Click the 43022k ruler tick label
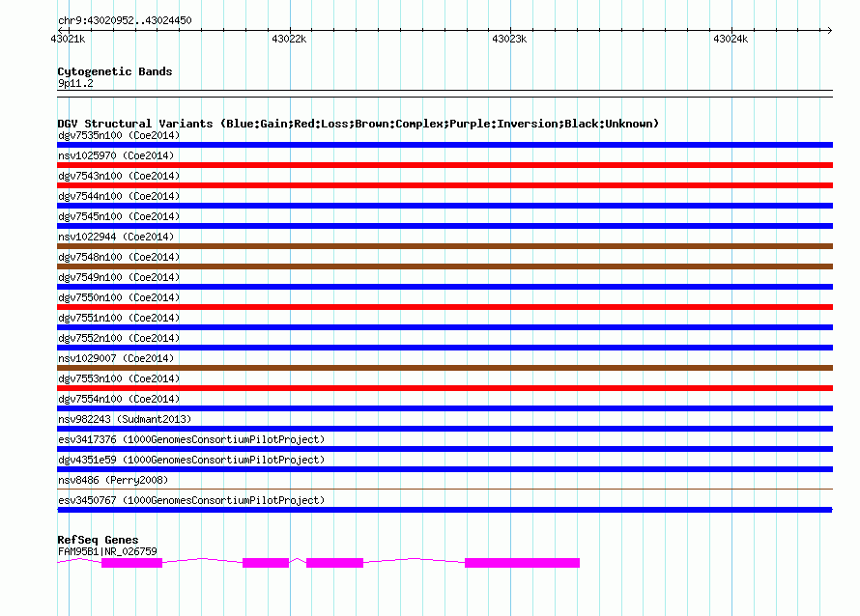Screen dimensions: 860x616 (x=289, y=39)
